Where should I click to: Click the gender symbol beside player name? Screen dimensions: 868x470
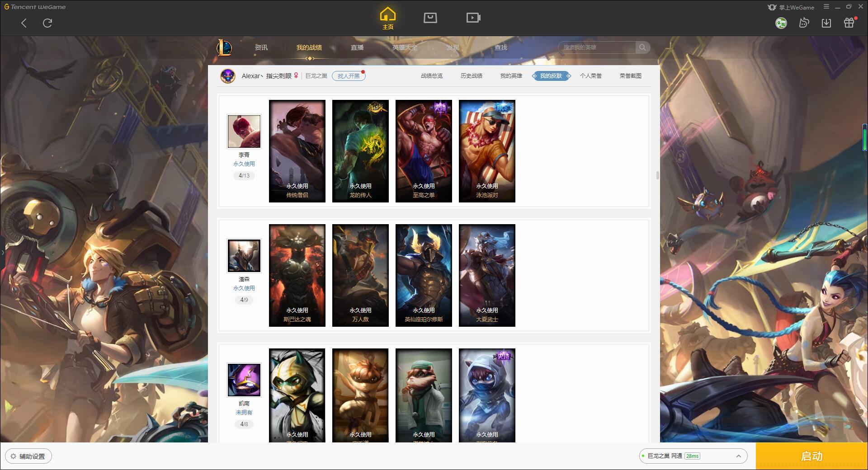(296, 75)
